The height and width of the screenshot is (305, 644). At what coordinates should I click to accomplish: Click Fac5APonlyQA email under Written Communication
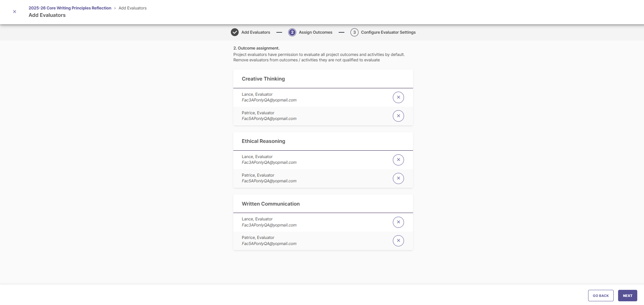pos(269,244)
